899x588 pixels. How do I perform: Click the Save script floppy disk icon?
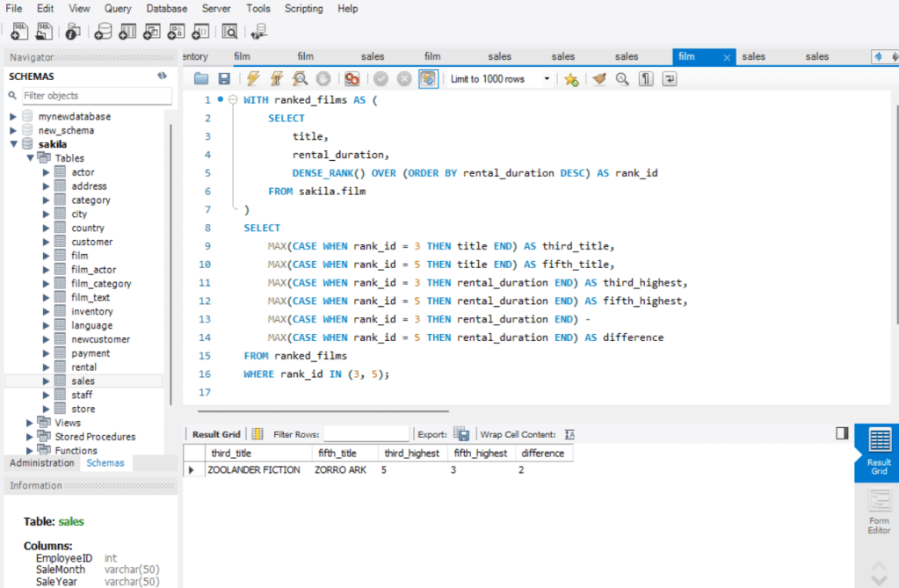point(224,79)
